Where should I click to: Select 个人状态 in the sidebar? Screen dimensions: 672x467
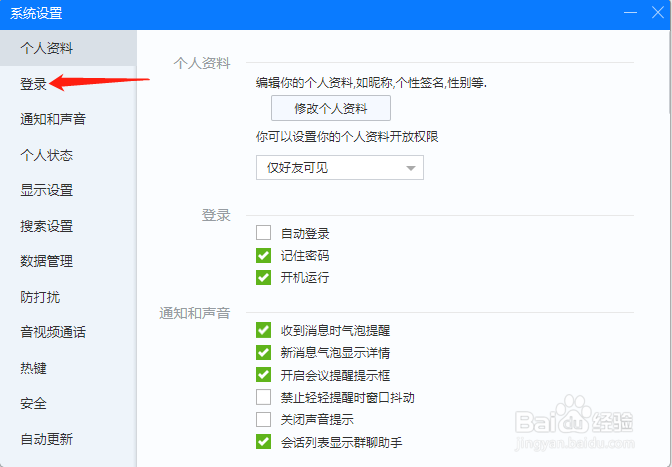pyautogui.click(x=68, y=155)
